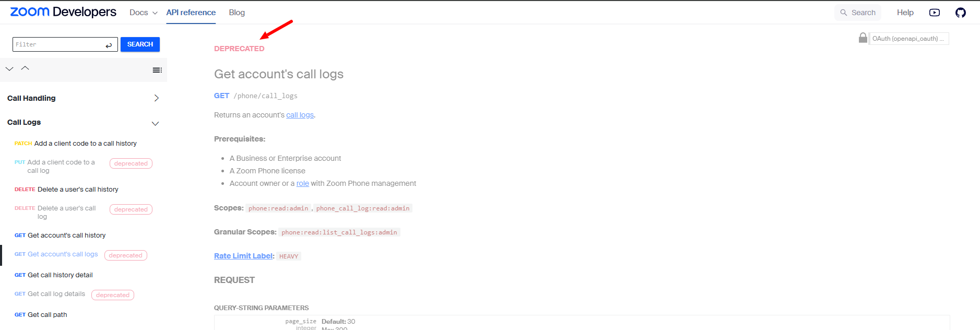Switch to the API reference tab
Screen dimensions: 980x330
click(191, 13)
